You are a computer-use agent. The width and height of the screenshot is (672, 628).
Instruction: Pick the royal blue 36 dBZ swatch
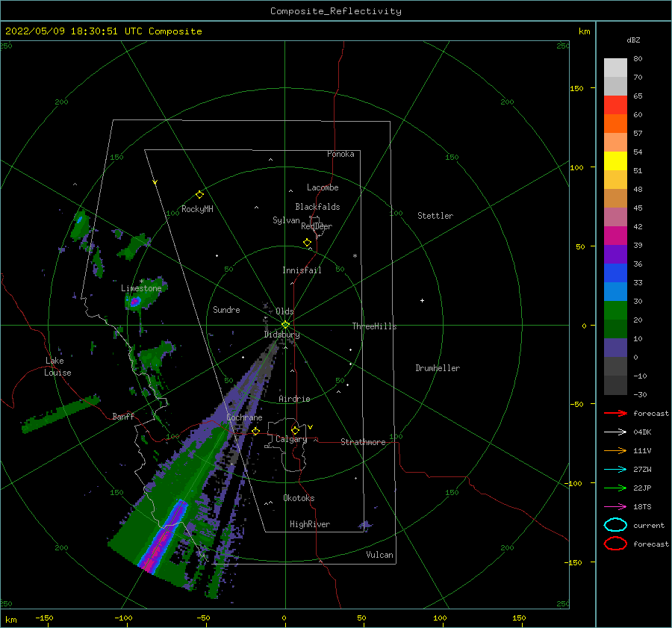tap(615, 273)
